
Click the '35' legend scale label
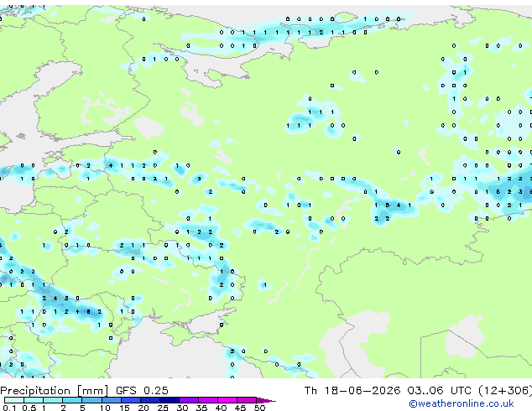click(201, 408)
